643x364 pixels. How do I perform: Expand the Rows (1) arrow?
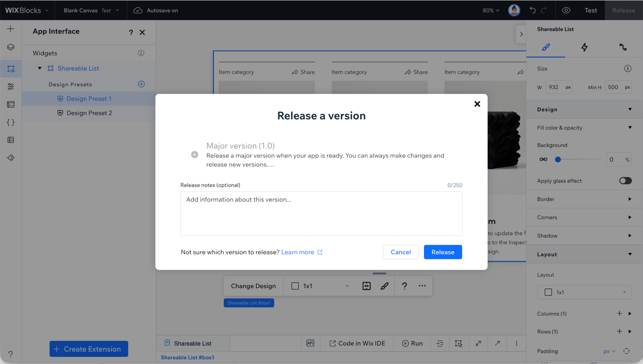click(x=630, y=331)
